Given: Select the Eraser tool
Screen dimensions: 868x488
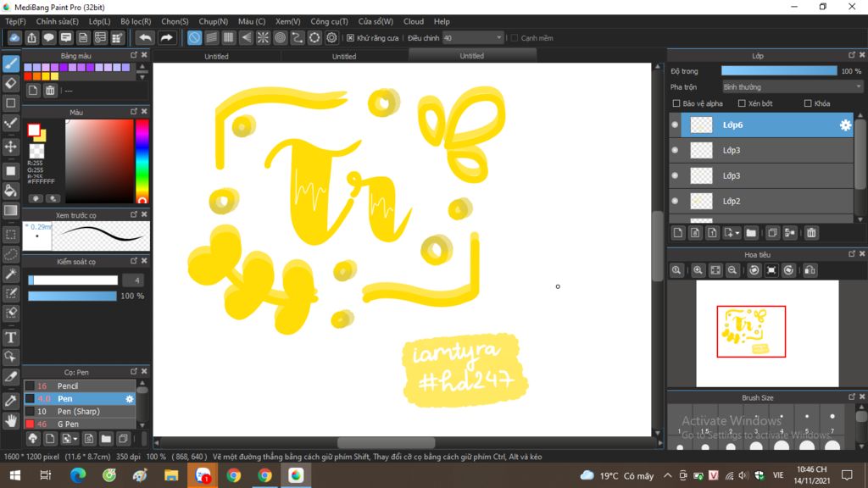Looking at the screenshot, I should [x=10, y=84].
